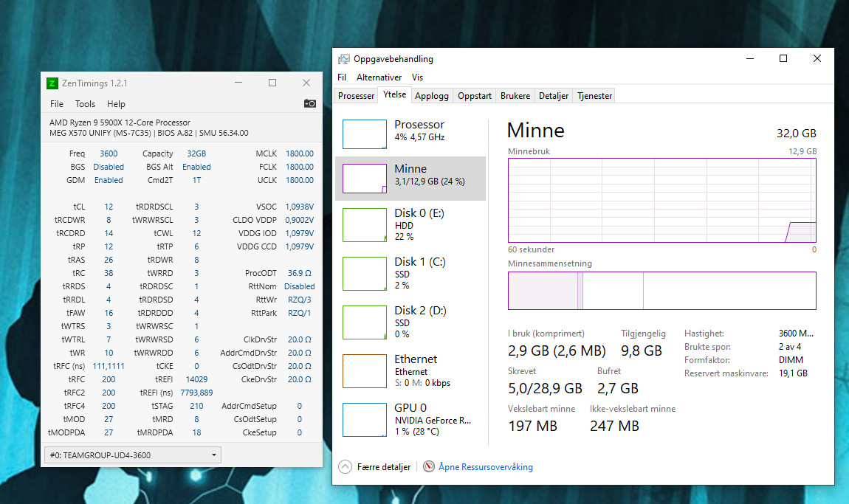This screenshot has width=849, height=504.
Task: Click the tRC value 38
Action: click(x=109, y=273)
